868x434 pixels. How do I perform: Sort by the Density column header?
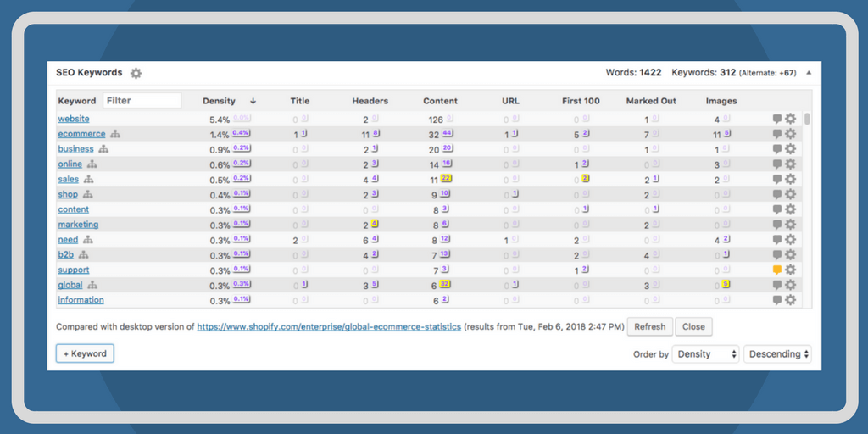220,101
